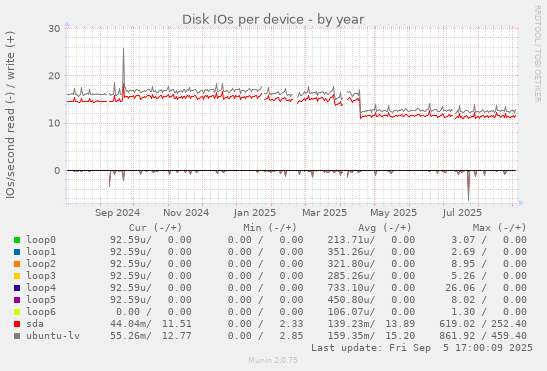This screenshot has width=547, height=371.
Task: Click the y-axis value 30
Action: [x=54, y=29]
